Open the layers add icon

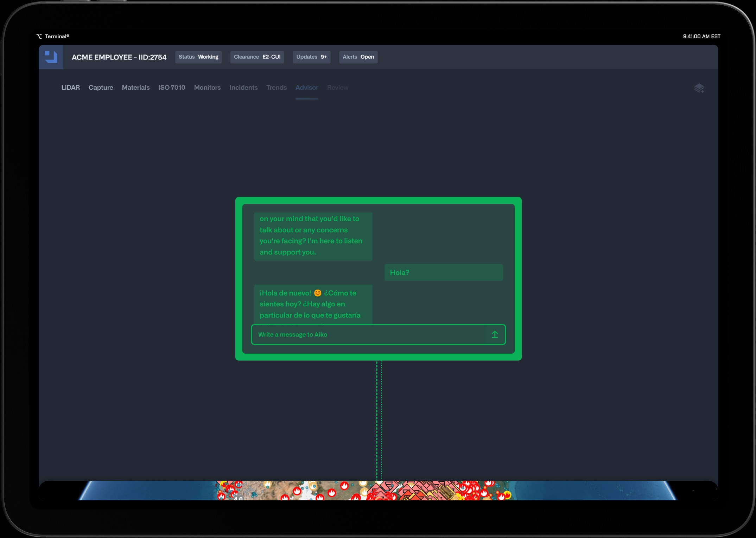click(x=699, y=88)
